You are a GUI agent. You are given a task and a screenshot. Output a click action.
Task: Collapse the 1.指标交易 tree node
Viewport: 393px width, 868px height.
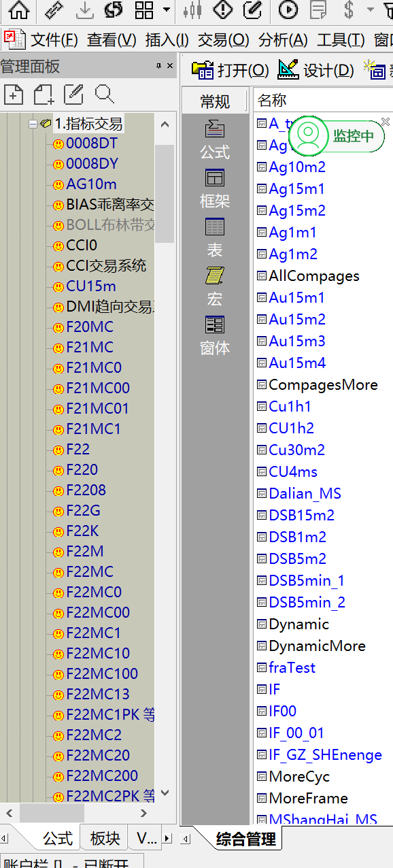coord(33,124)
